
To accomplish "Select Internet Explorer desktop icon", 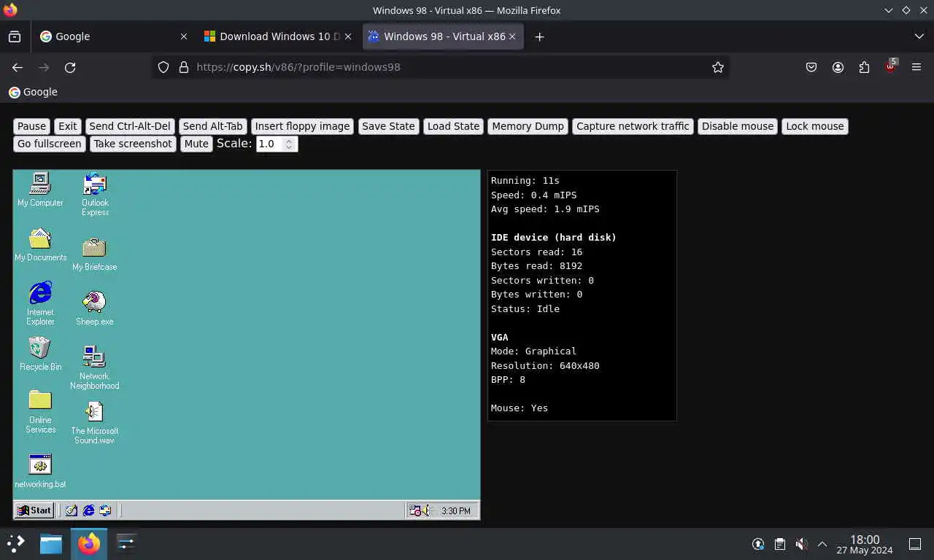I will pyautogui.click(x=40, y=303).
